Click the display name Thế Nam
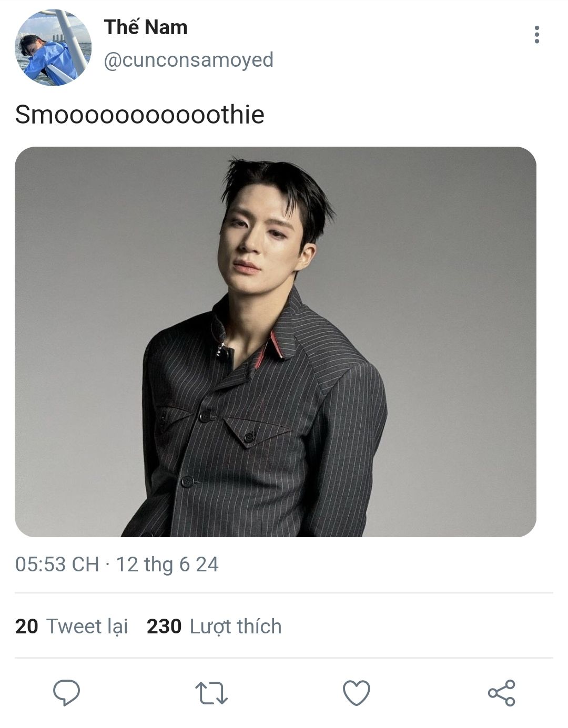Image resolution: width=568 pixels, height=728 pixels. (x=146, y=27)
